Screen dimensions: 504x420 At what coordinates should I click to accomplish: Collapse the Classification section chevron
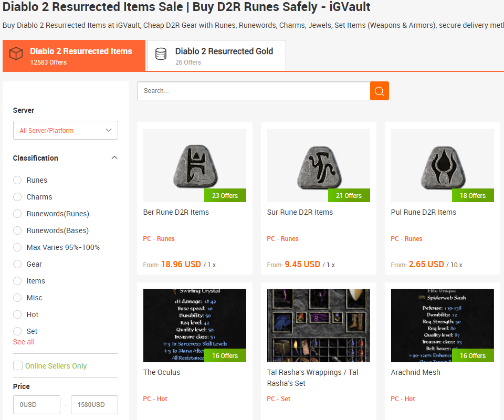(x=114, y=158)
